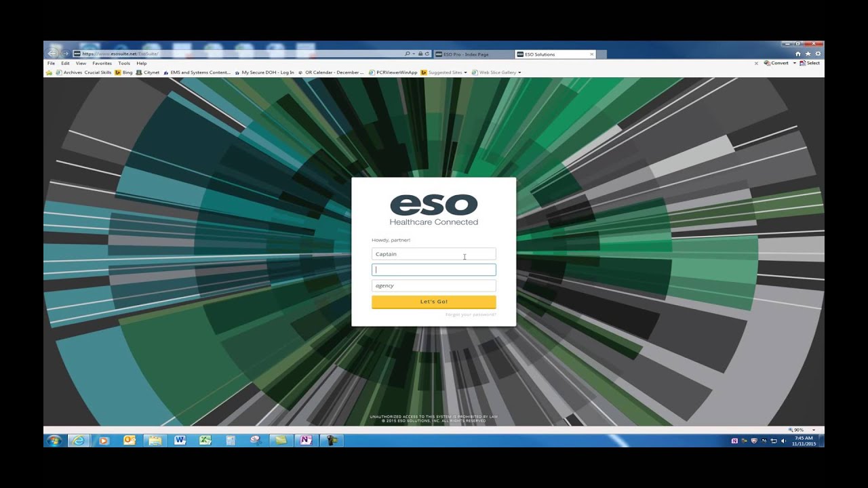Click Internet Explorer on the taskbar
The width and height of the screenshot is (868, 488).
tap(79, 441)
